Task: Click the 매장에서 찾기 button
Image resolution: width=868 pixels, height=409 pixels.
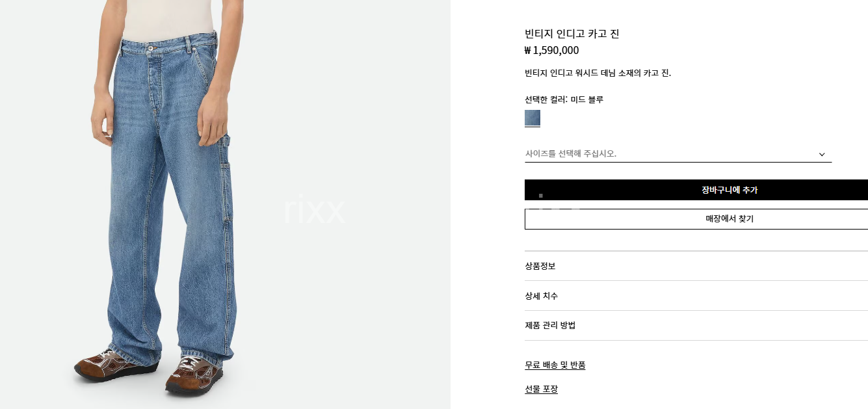Action: [696, 219]
